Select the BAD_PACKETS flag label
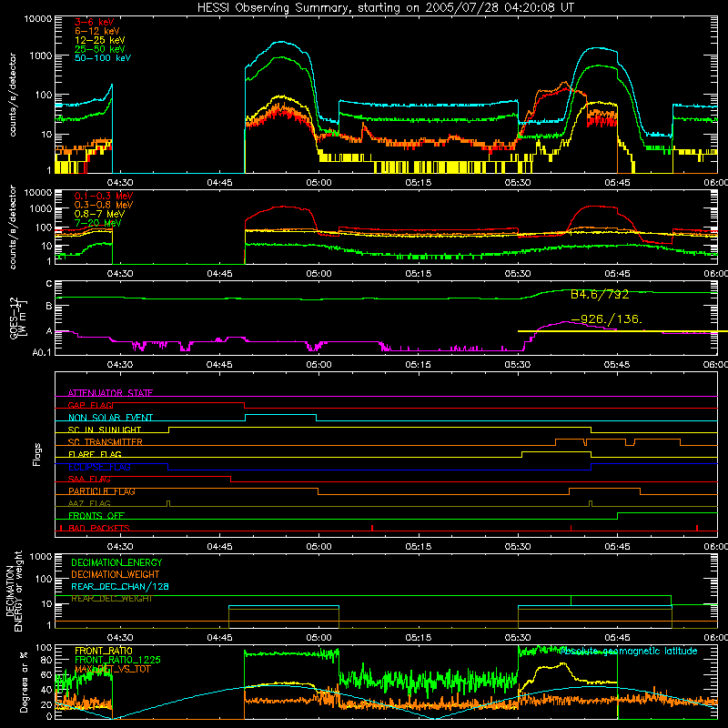The width and height of the screenshot is (728, 728). coord(99,528)
